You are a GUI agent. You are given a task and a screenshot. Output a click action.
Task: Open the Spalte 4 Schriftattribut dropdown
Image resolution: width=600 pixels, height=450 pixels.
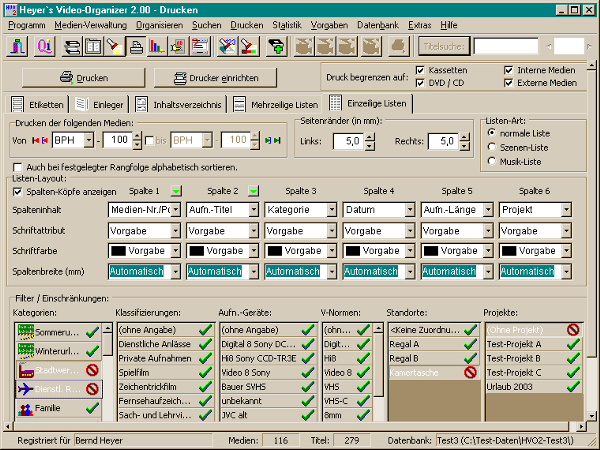pyautogui.click(x=410, y=230)
